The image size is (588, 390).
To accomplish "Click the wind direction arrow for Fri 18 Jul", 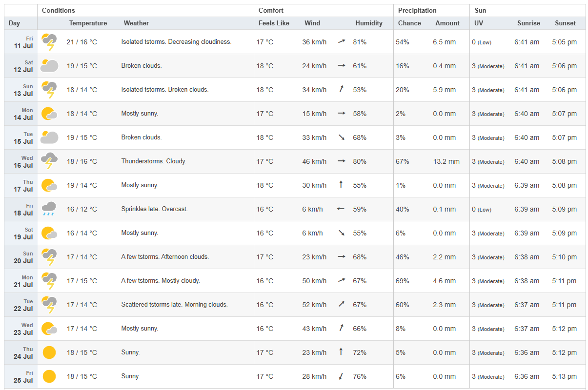I will [x=341, y=209].
